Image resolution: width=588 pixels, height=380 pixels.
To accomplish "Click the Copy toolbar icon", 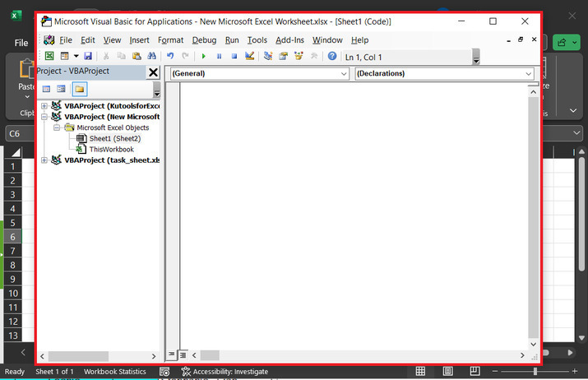I will pos(121,56).
